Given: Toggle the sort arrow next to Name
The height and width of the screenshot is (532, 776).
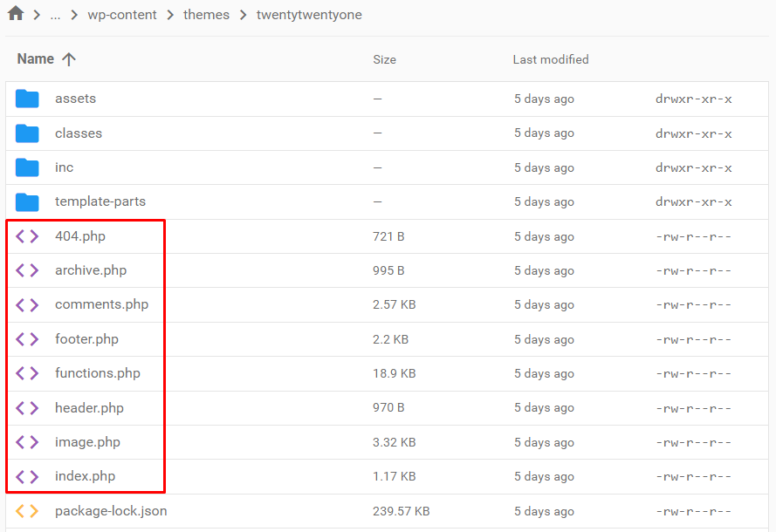Looking at the screenshot, I should 67,58.
